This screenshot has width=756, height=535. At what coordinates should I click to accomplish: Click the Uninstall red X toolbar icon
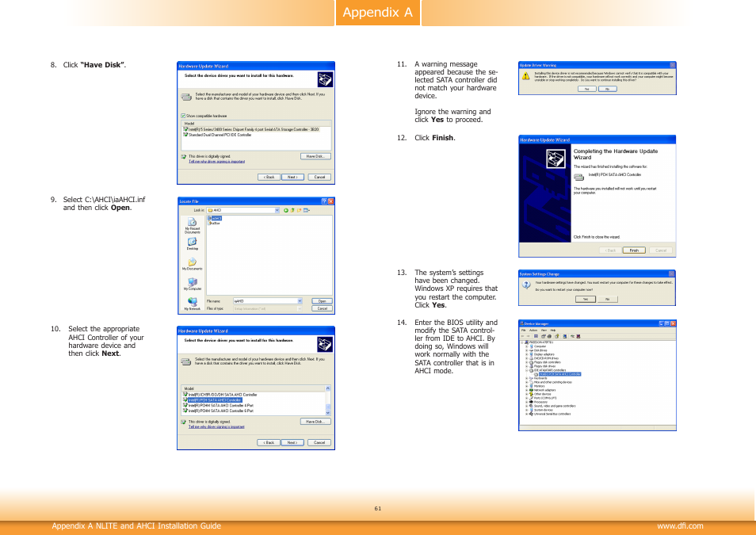click(x=578, y=336)
